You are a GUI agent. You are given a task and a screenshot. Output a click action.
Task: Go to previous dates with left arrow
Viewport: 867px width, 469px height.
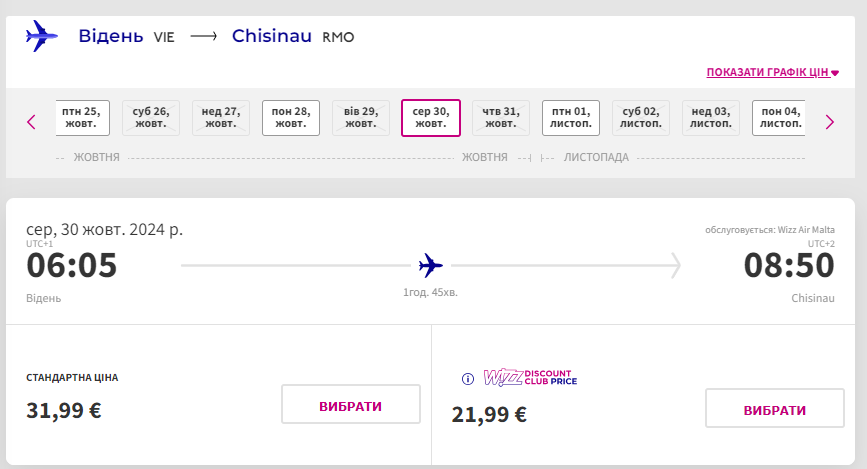click(x=31, y=122)
